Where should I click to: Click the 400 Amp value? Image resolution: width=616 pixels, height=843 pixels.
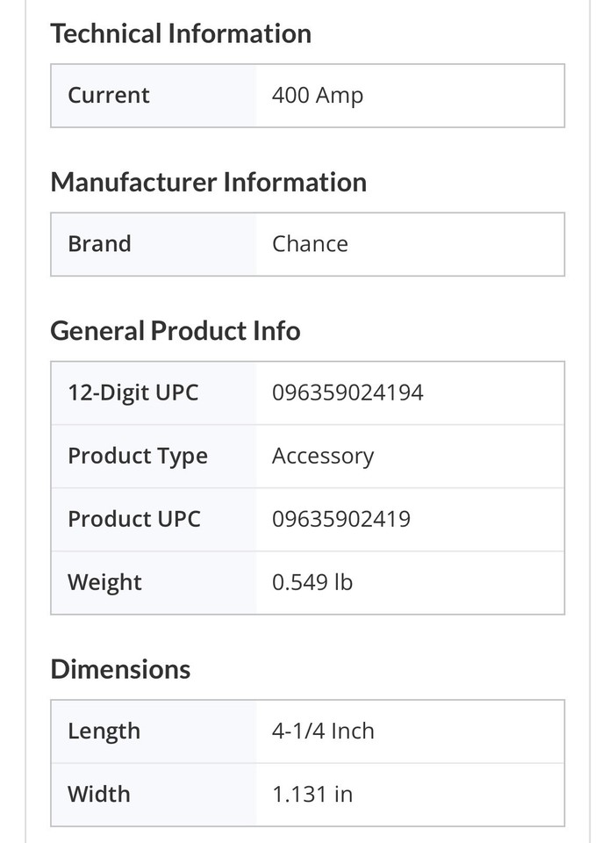pyautogui.click(x=318, y=96)
